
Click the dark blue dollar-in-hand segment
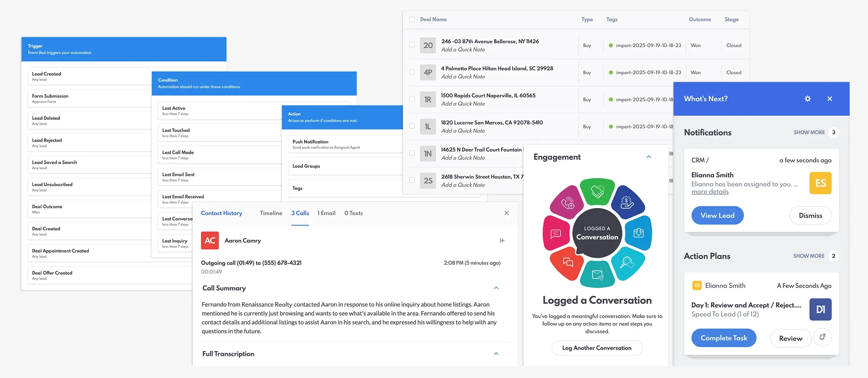coord(627,202)
